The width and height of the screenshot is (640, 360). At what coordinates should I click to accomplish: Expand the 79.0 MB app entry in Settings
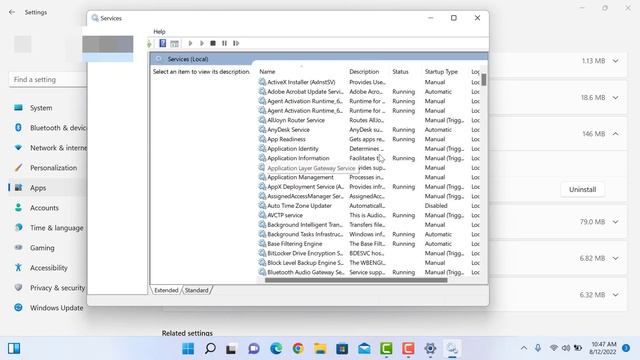616,222
